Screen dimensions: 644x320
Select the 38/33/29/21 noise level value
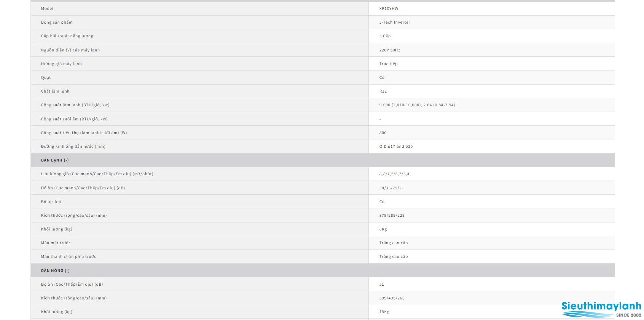392,188
